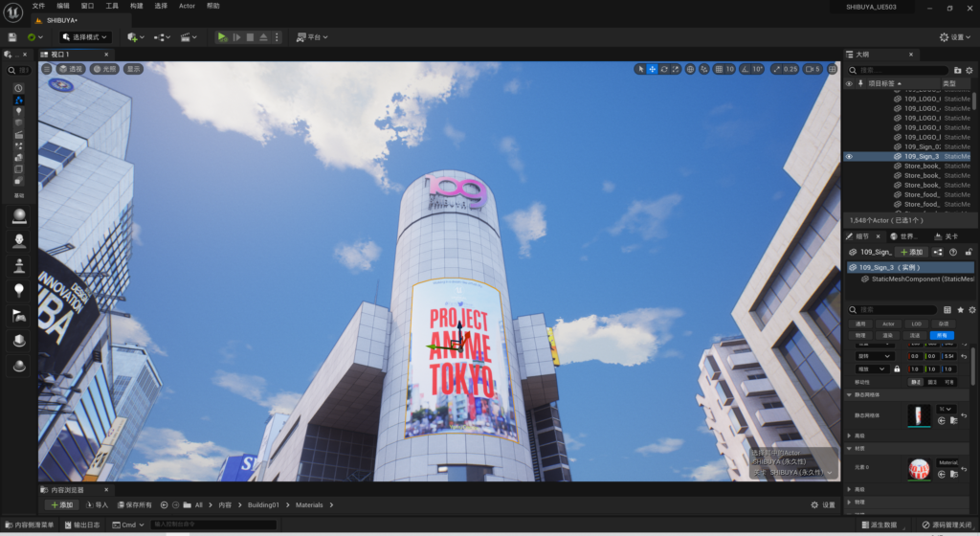Toggle the scale lock ratio padlock
Image resolution: width=980 pixels, height=536 pixels.
click(897, 369)
